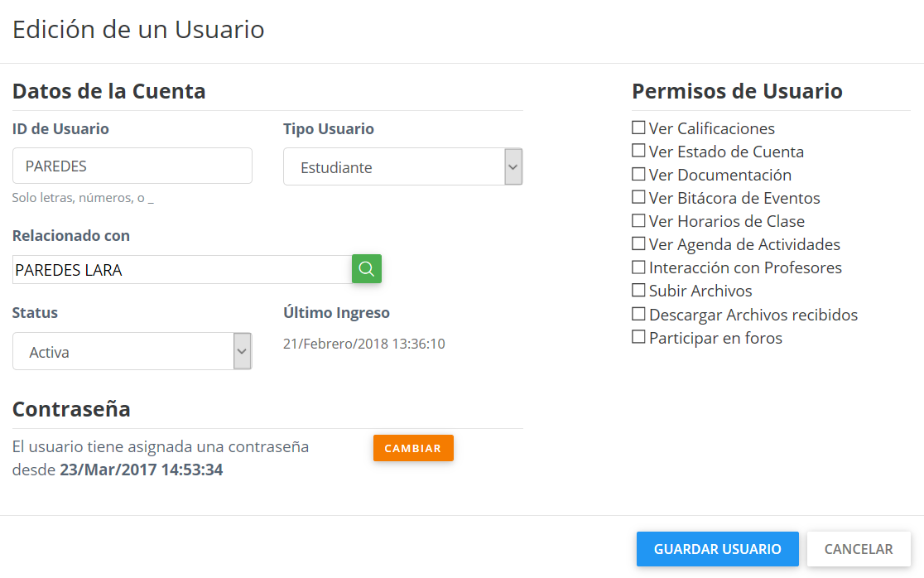Check the Subir Archivos checkbox
The image size is (924, 578).
click(x=638, y=291)
